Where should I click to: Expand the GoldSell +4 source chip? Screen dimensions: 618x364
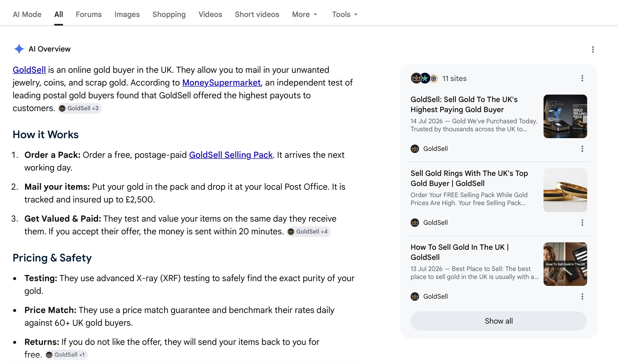308,232
